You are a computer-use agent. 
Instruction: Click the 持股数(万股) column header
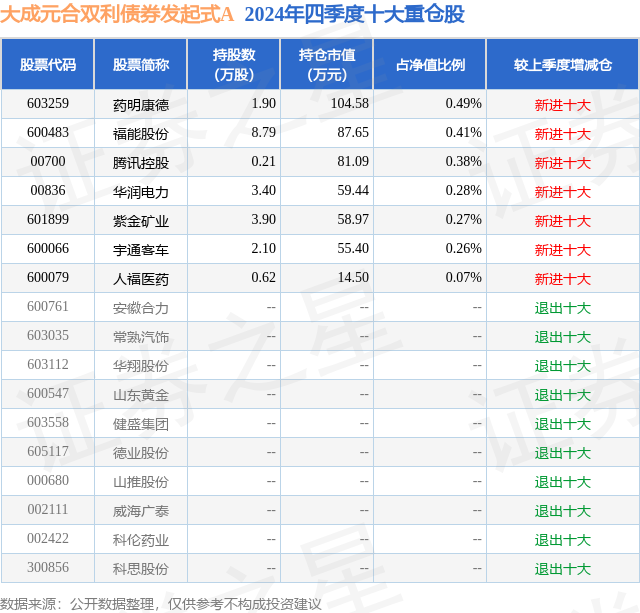(233, 64)
